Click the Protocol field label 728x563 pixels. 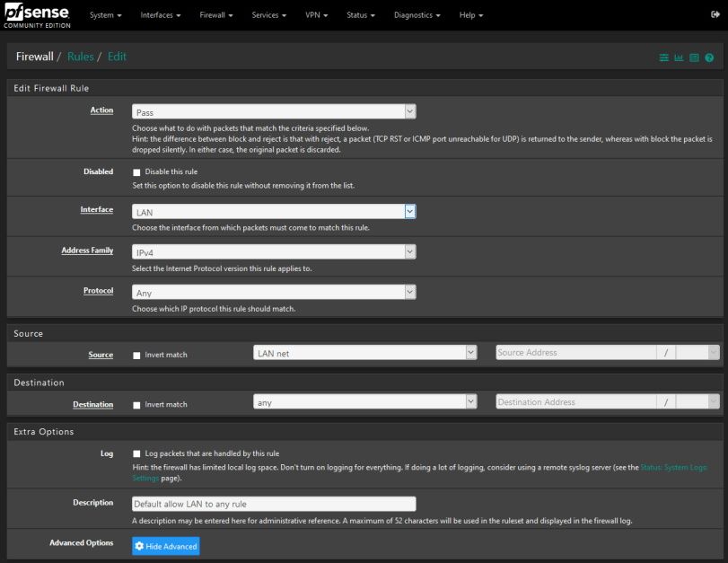coord(99,291)
